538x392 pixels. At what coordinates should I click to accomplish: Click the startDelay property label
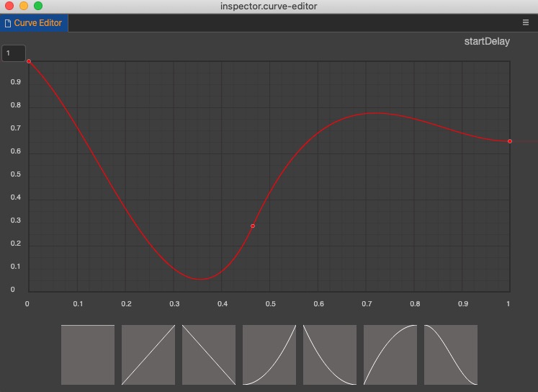(487, 42)
